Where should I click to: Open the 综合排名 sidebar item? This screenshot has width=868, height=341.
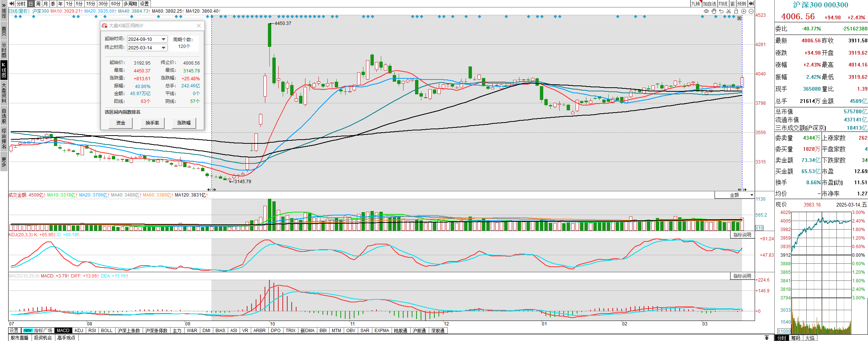(4, 139)
